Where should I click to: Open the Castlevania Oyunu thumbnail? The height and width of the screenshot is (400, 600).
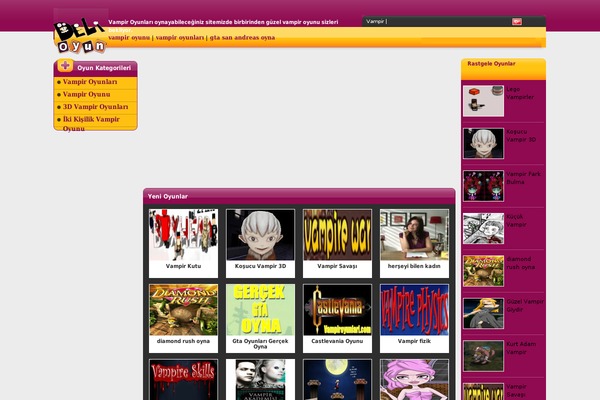coord(337,310)
